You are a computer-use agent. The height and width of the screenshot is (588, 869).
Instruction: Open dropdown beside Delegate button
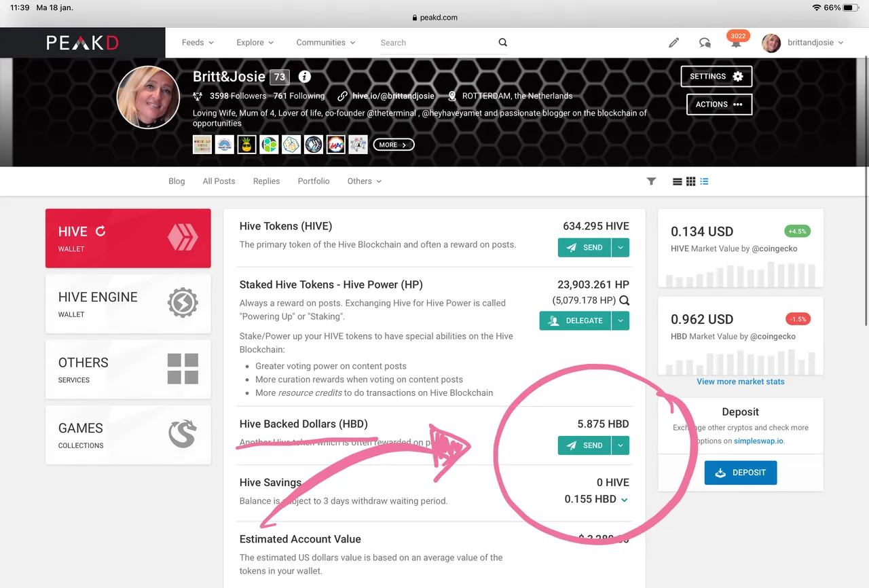point(621,320)
